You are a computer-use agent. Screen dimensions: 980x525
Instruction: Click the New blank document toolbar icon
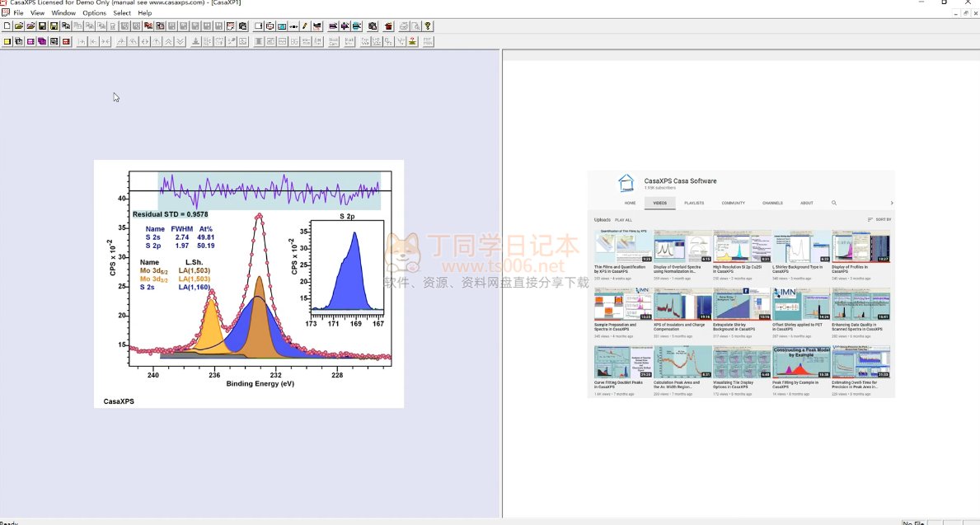[7, 26]
